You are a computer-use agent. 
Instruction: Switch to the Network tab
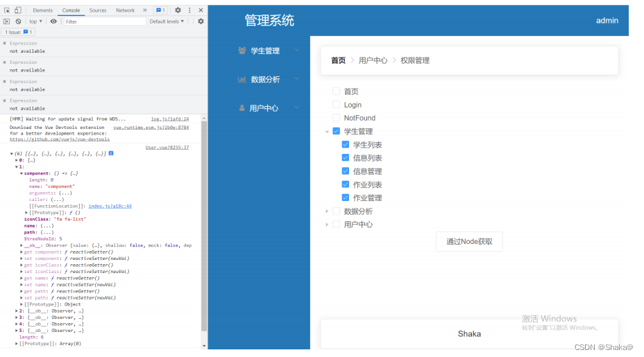coord(126,10)
